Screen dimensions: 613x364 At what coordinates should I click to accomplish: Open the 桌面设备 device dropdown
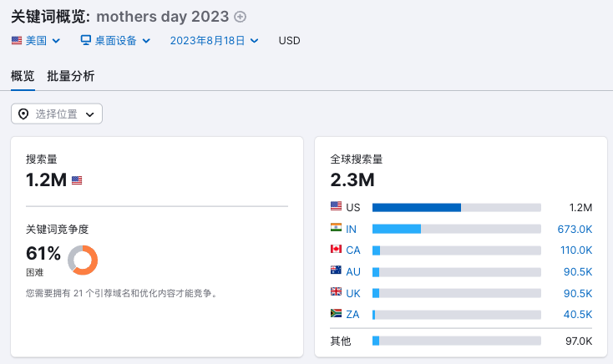pyautogui.click(x=115, y=40)
